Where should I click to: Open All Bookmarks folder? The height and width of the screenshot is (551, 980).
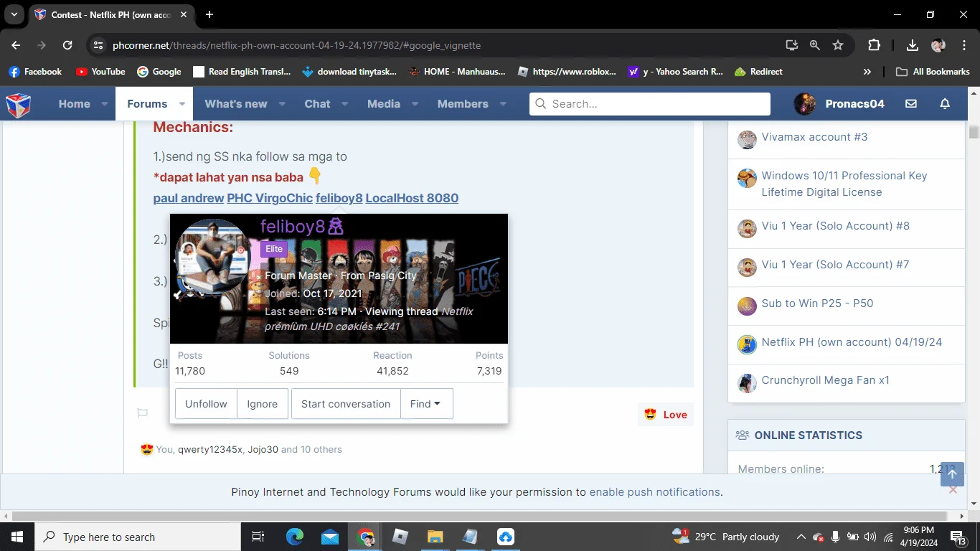933,72
